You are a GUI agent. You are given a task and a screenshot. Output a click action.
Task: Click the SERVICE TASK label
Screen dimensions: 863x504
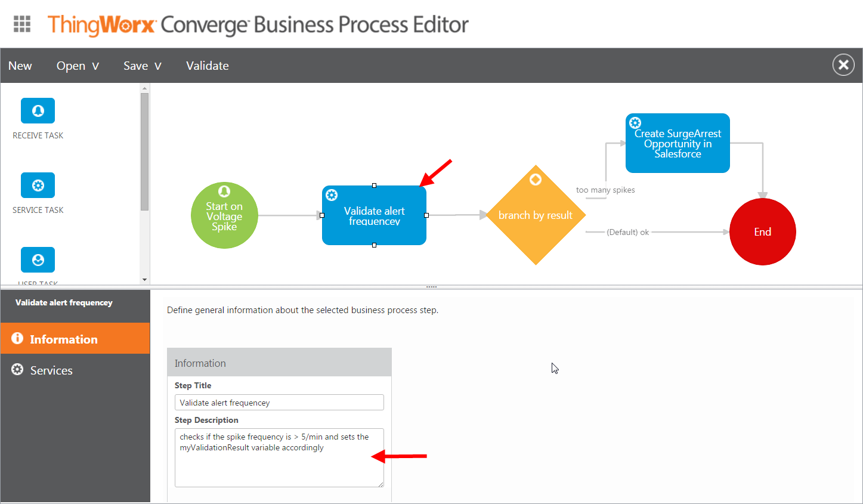pyautogui.click(x=38, y=210)
